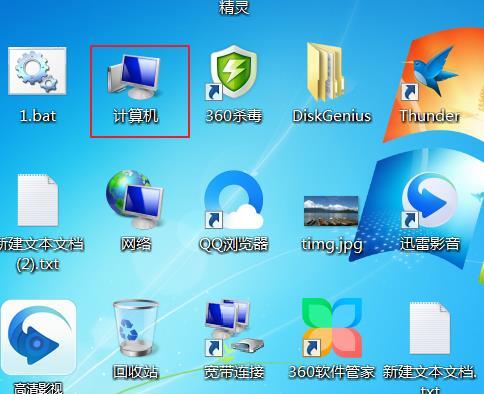Click the '360软件管家' label text
The height and width of the screenshot is (394, 484).
tap(332, 372)
